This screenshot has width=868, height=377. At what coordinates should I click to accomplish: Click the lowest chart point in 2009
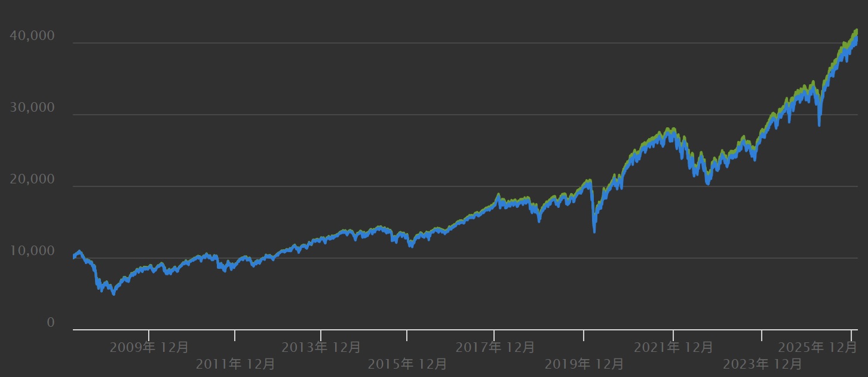[x=114, y=294]
